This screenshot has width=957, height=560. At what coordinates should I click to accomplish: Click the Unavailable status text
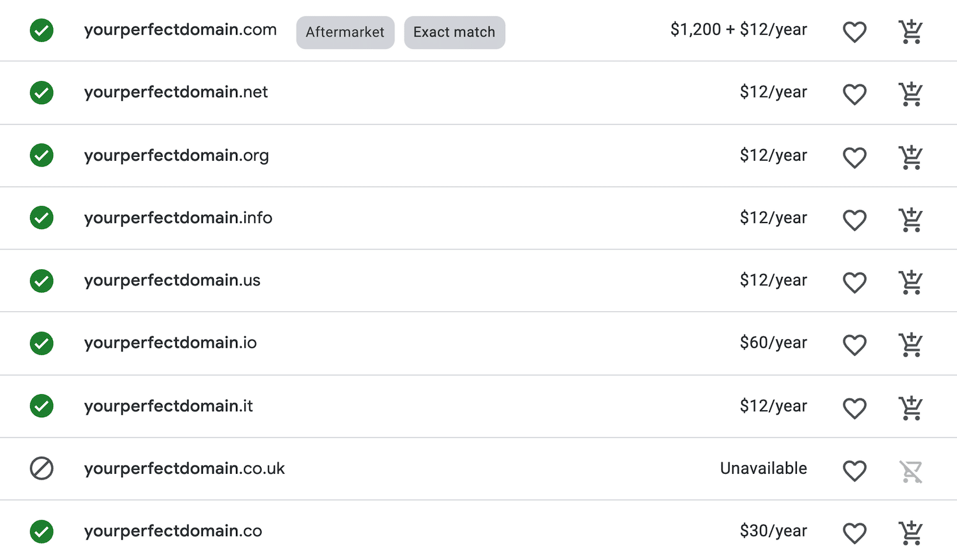click(763, 468)
